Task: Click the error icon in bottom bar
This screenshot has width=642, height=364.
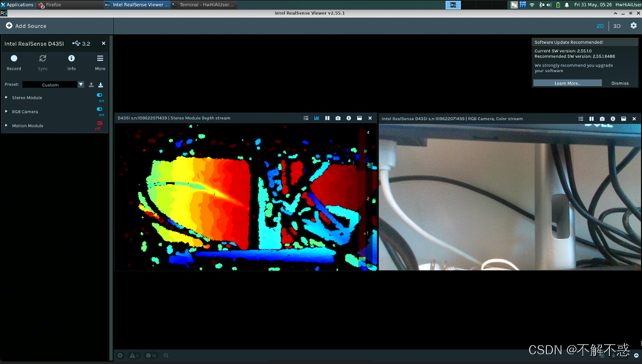Action: [x=120, y=355]
